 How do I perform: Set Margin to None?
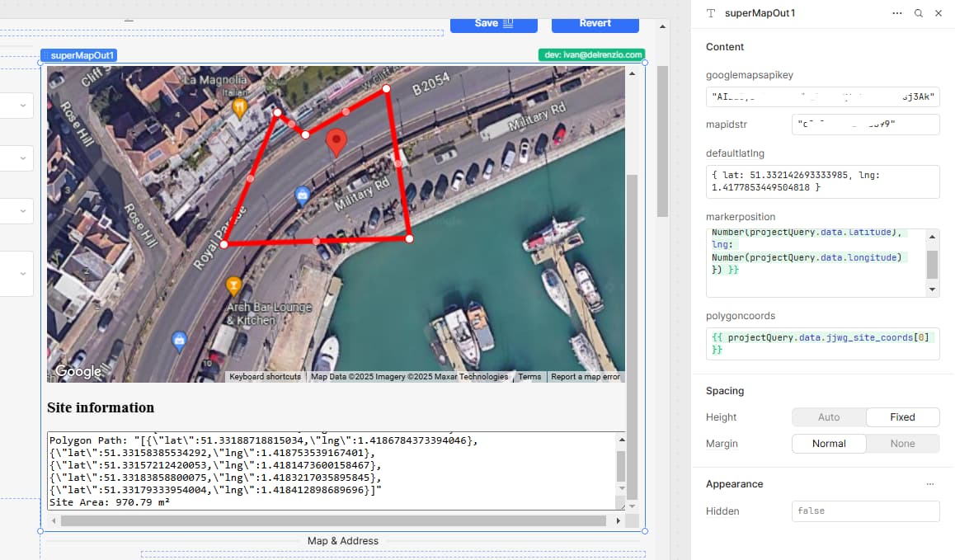coord(902,444)
